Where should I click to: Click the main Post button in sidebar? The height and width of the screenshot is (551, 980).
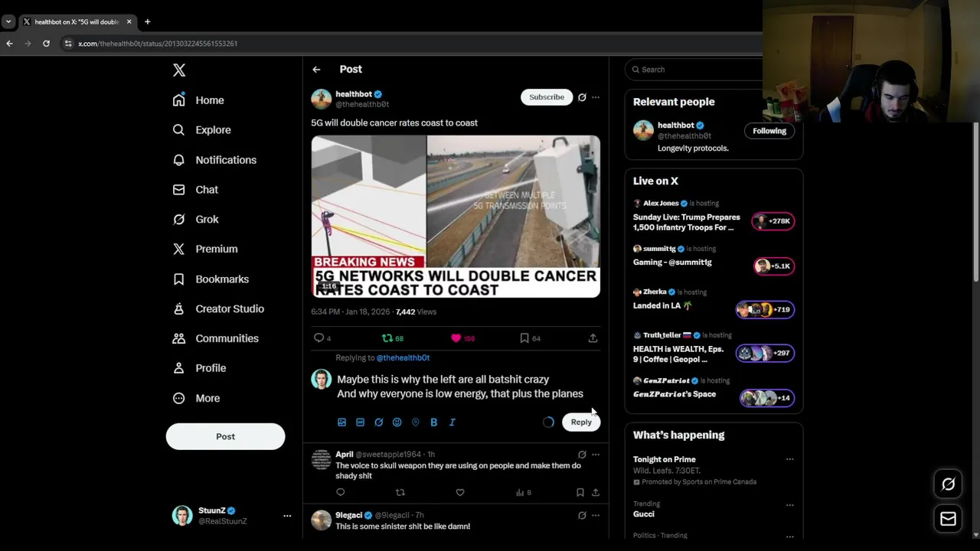(x=225, y=436)
